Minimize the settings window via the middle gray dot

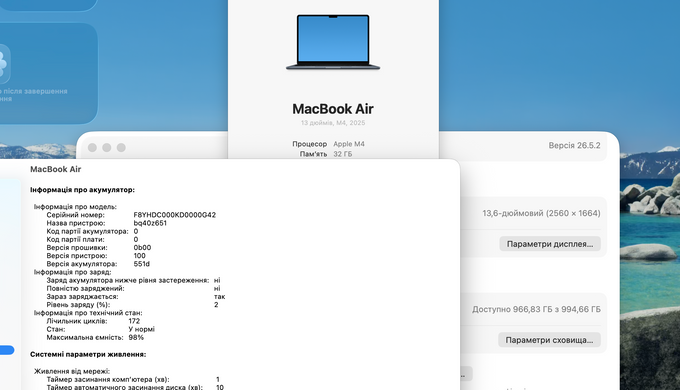point(107,147)
